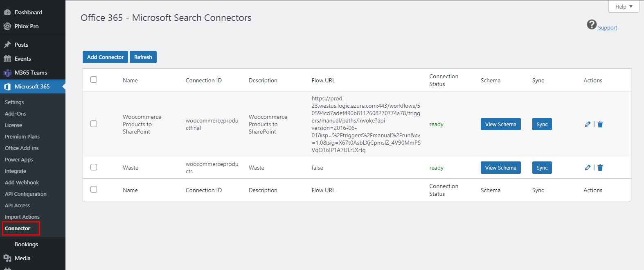Open API Configuration submenu item
The height and width of the screenshot is (270, 644).
(26, 194)
